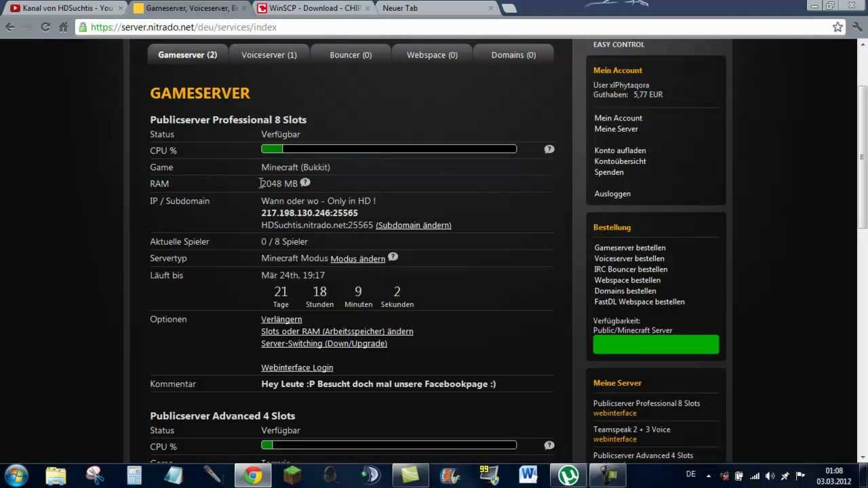Click Voiceserver bestellen link
Image resolution: width=868 pixels, height=488 pixels.
[629, 259]
